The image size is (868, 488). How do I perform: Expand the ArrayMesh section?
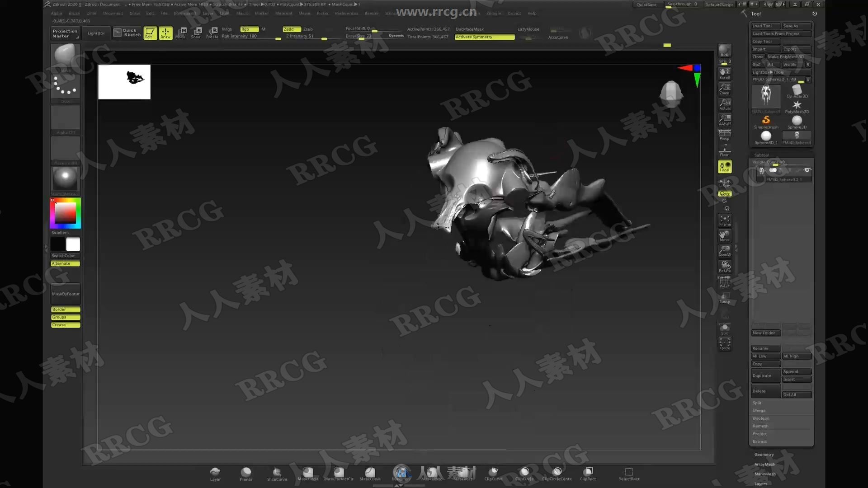pyautogui.click(x=764, y=465)
